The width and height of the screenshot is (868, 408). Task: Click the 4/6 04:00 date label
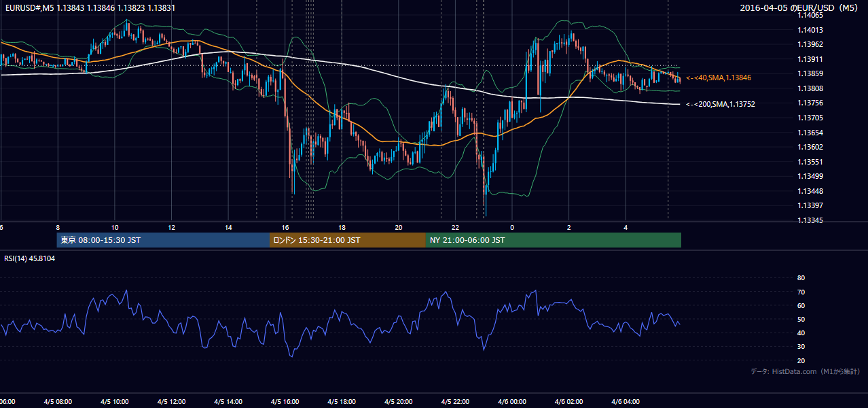tap(626, 402)
